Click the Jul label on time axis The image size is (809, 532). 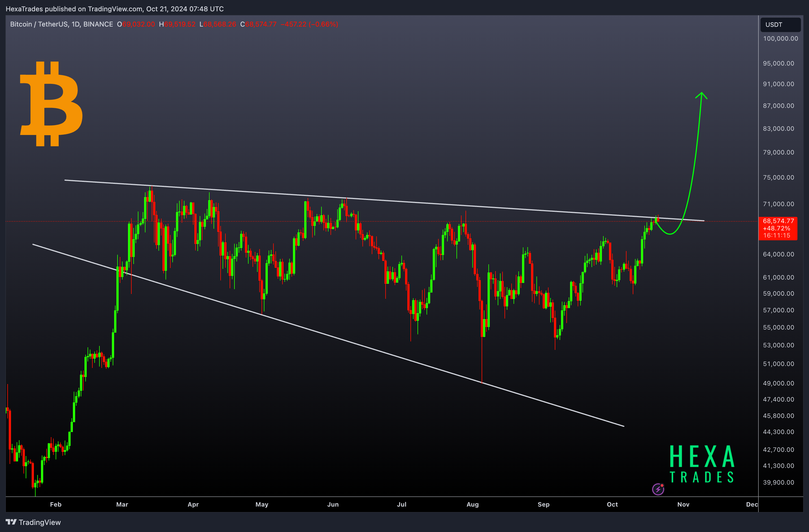pos(401,504)
